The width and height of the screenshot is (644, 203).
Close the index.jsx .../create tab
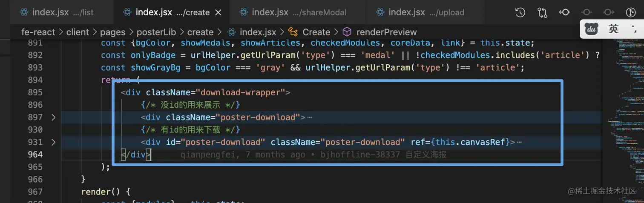pyautogui.click(x=218, y=12)
